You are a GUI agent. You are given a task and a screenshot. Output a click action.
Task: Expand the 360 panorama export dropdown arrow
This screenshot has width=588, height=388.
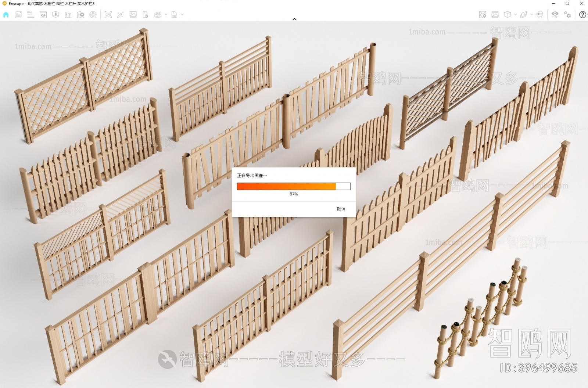(166, 15)
